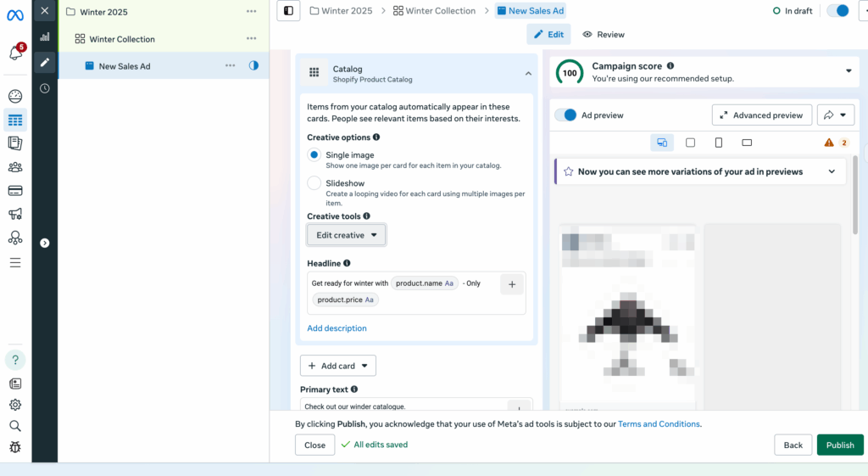Screen dimensions: 868x476
Task: Toggle the In draft status switch
Action: click(837, 11)
